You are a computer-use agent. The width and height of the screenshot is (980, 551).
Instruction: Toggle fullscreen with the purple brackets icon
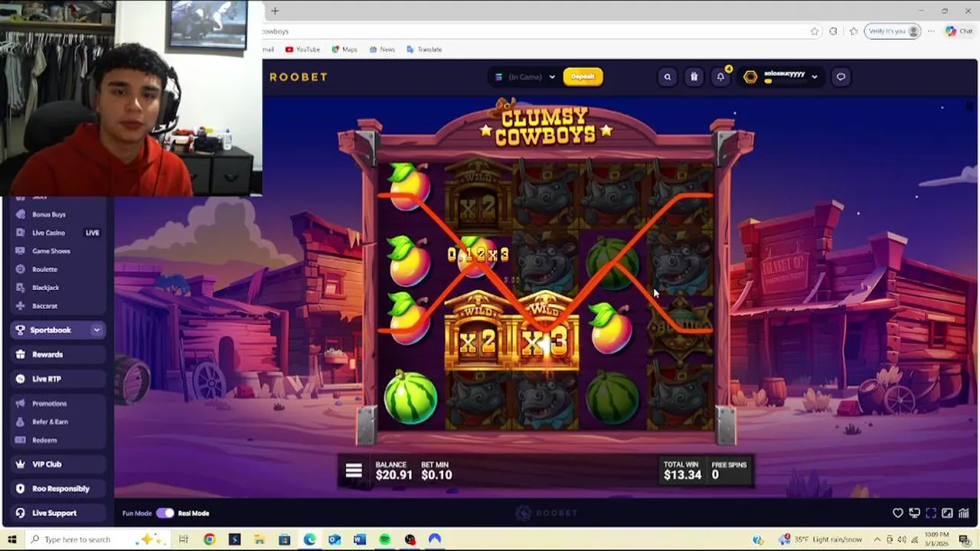click(931, 514)
